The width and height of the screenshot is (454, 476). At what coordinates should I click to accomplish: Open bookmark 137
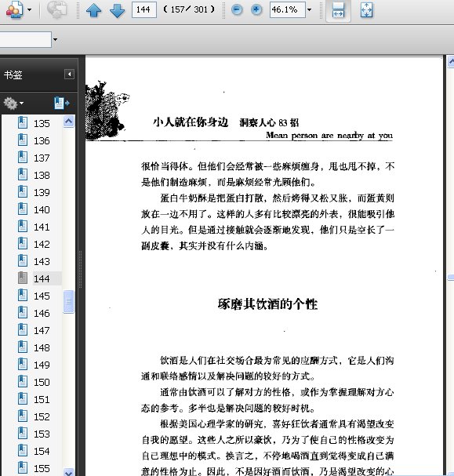click(42, 158)
